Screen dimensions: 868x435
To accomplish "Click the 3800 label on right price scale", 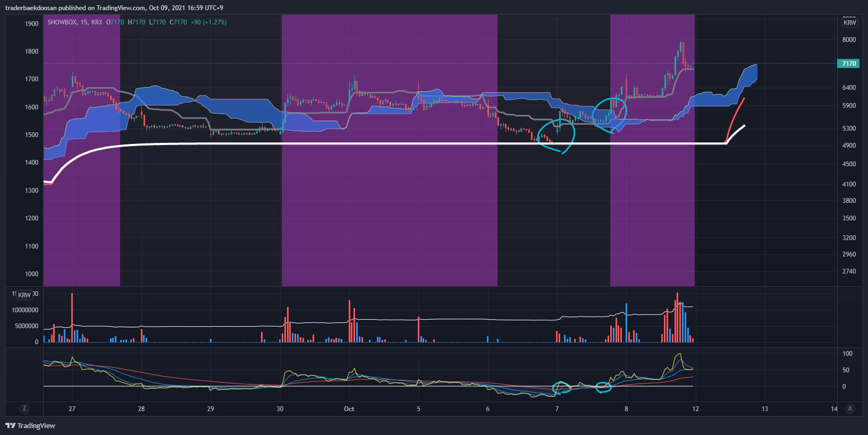I will pos(849,201).
